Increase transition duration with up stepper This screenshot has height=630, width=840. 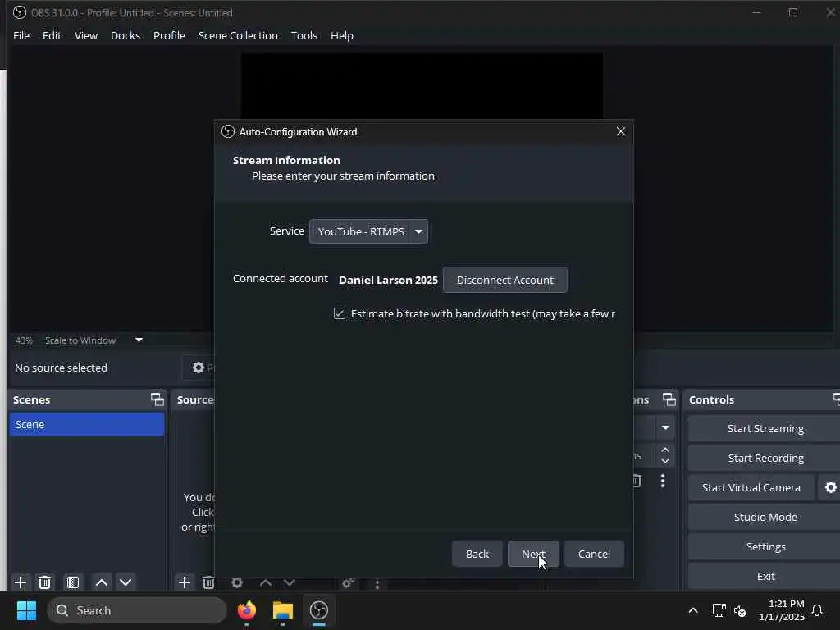[665, 450]
